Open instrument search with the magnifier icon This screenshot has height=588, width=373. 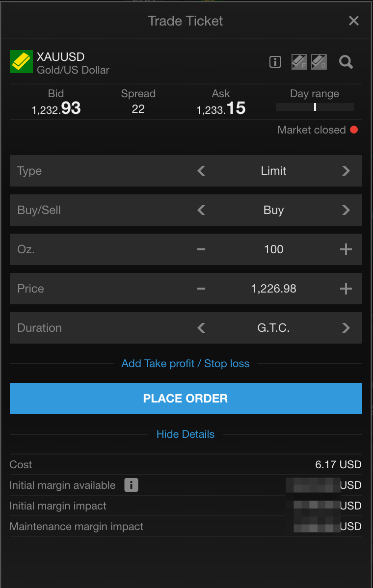(346, 62)
